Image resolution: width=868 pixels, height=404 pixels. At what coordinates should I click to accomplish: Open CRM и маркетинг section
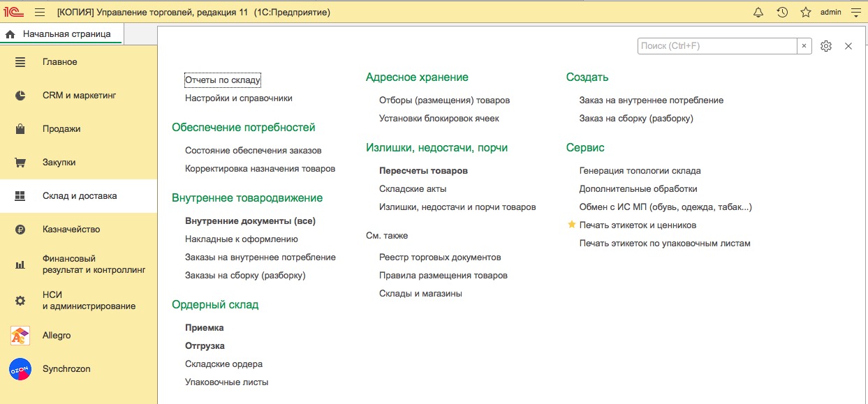click(78, 96)
